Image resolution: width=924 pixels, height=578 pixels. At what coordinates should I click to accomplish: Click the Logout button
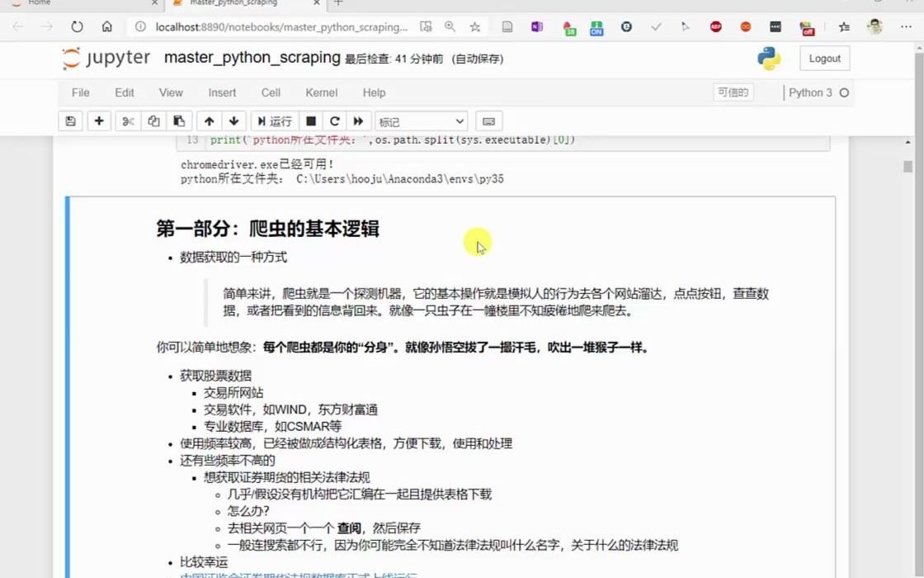pyautogui.click(x=823, y=58)
